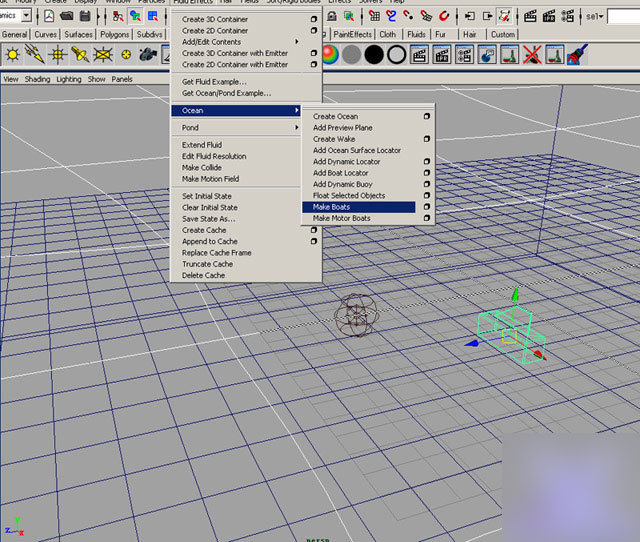Image resolution: width=640 pixels, height=542 pixels.
Task: Open Create Ocean option box
Action: 427,116
